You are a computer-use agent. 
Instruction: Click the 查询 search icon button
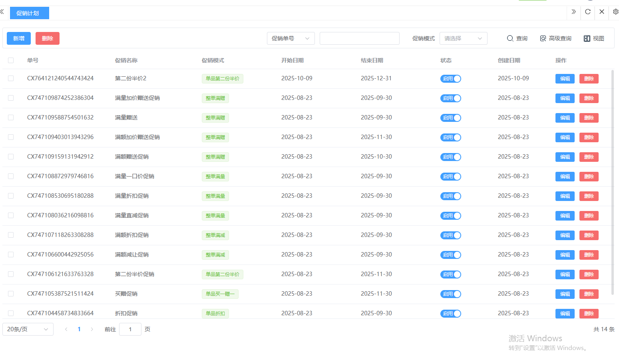(x=517, y=38)
